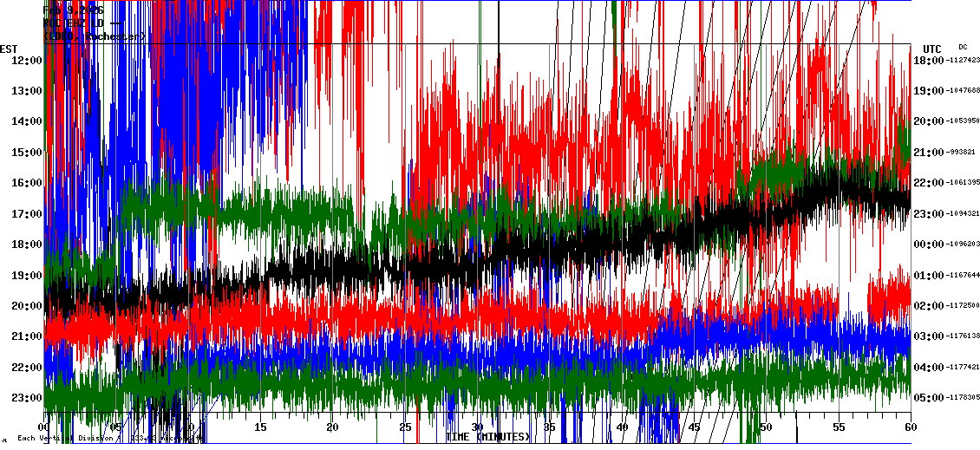980x450 pixels.
Task: Select the 22:00 UTC time label
Action: (930, 183)
